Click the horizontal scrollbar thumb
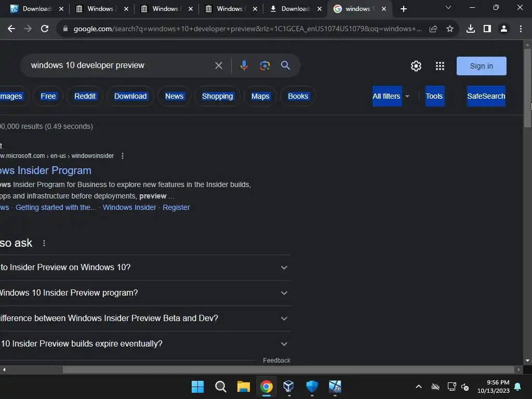Image resolution: width=532 pixels, height=399 pixels. pyautogui.click(x=288, y=369)
